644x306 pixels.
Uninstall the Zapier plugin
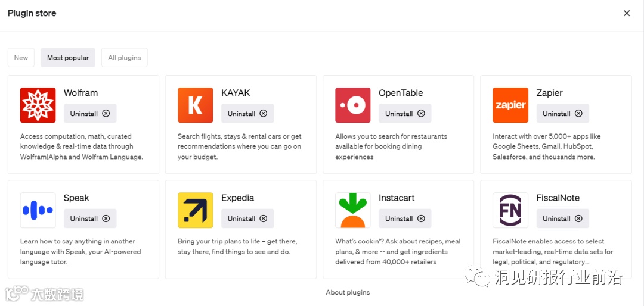tap(562, 114)
